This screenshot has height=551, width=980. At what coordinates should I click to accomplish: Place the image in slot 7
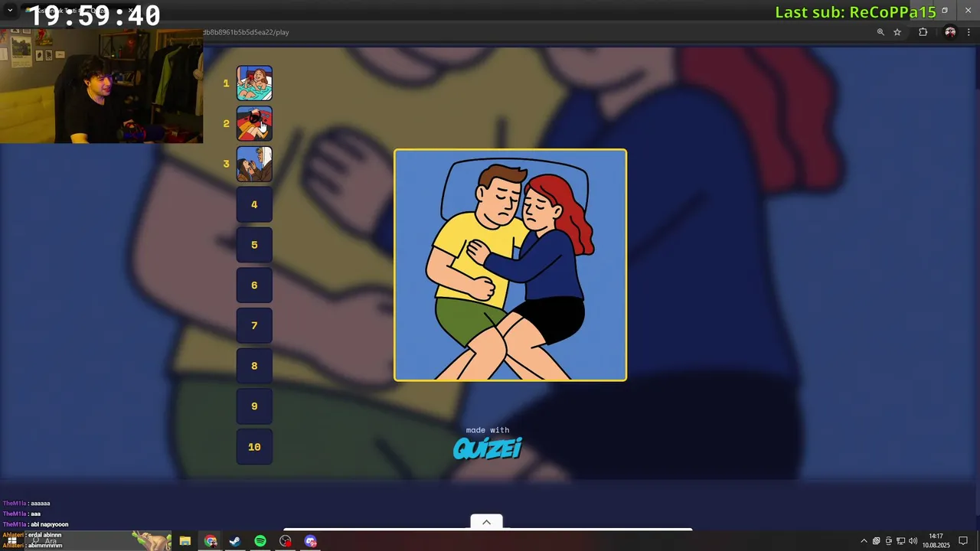[x=254, y=325]
